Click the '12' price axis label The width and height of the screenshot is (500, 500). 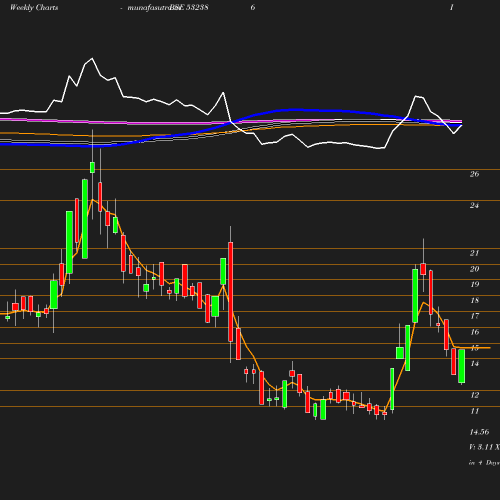(x=474, y=395)
